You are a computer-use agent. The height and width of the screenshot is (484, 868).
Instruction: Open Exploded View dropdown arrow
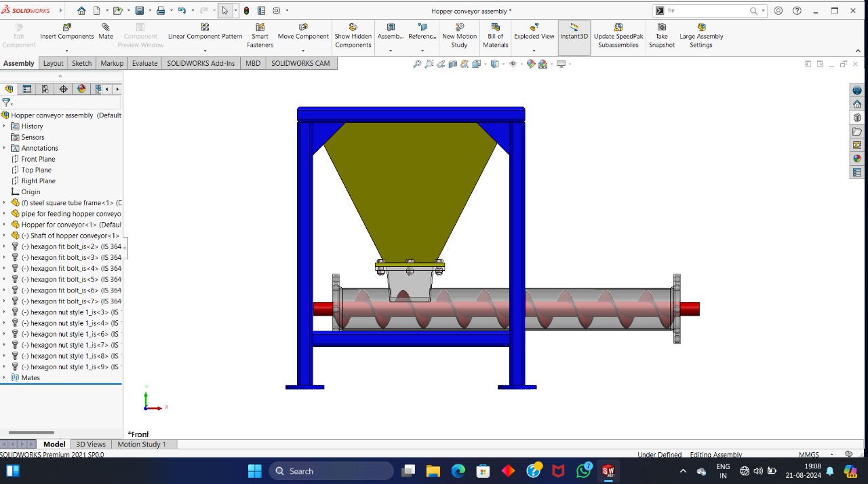tap(534, 51)
